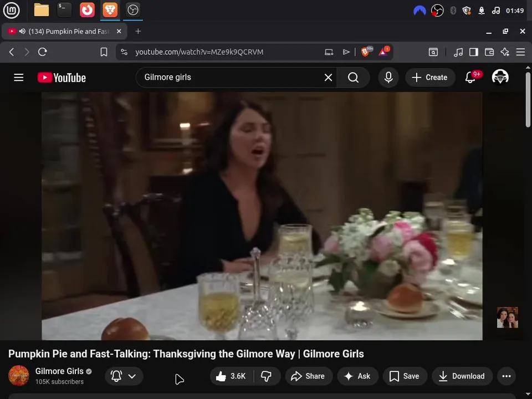Toggle the browser sidebar panel
Viewport: 532px width, 399px height.
tap(474, 52)
